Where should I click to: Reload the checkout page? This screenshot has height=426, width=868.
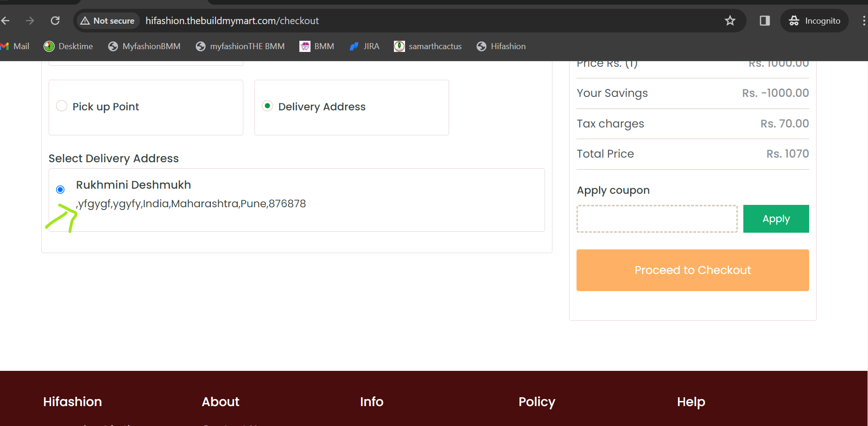(55, 21)
